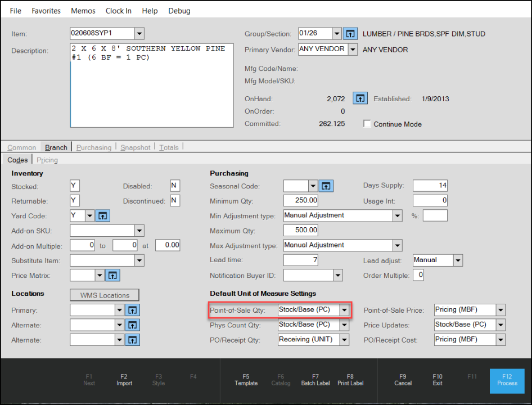Viewport: 532px width, 405px height.
Task: Expand Primary location dropdown
Action: click(x=119, y=310)
